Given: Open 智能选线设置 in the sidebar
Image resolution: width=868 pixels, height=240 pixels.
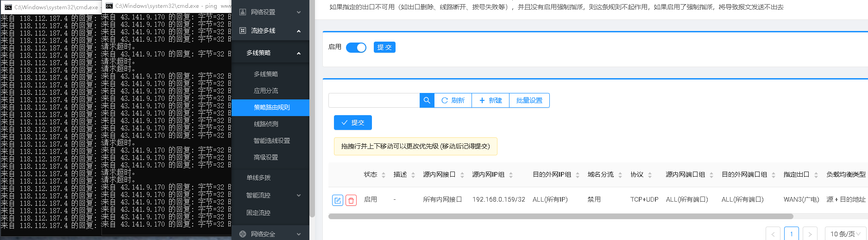Looking at the screenshot, I should point(271,141).
